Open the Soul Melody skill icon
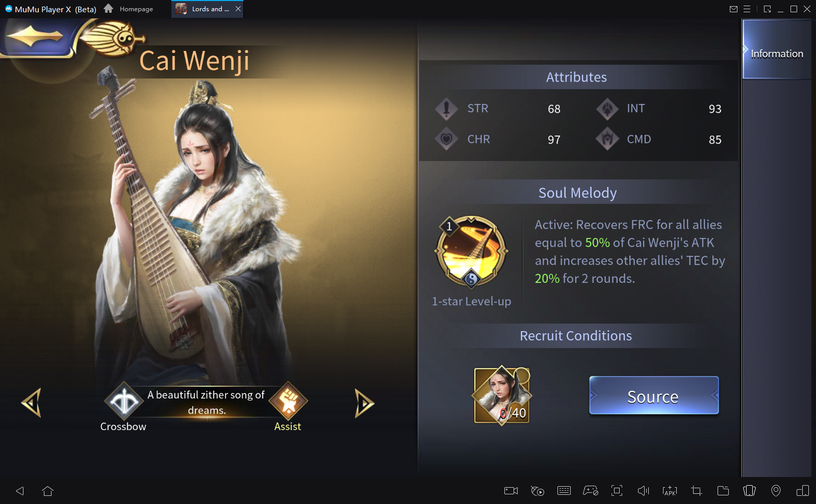816x504 pixels. point(471,252)
